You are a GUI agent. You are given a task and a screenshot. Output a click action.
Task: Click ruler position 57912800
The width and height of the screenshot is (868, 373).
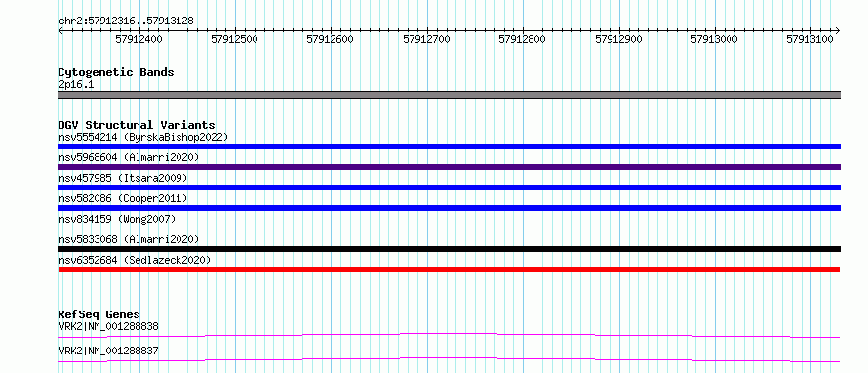[x=523, y=39]
